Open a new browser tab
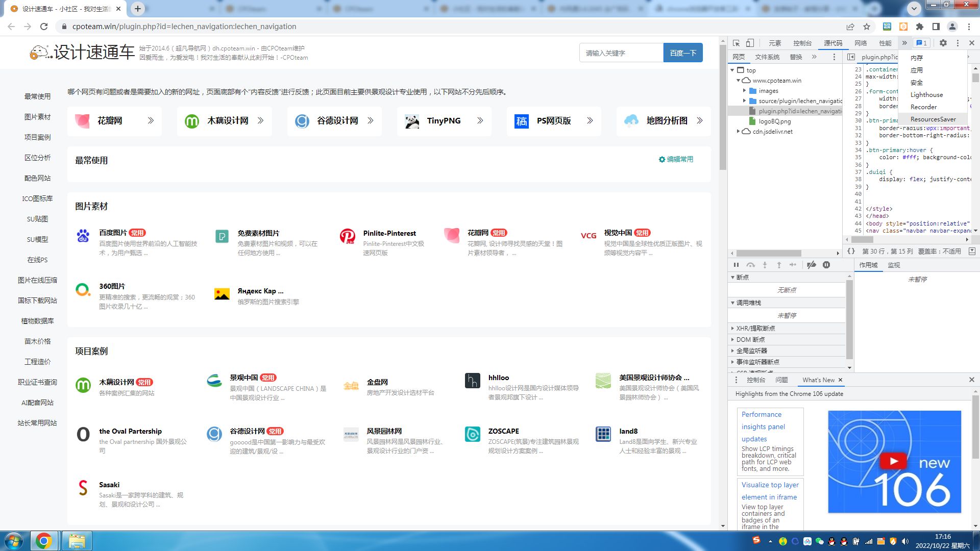The width and height of the screenshot is (980, 551). [138, 9]
